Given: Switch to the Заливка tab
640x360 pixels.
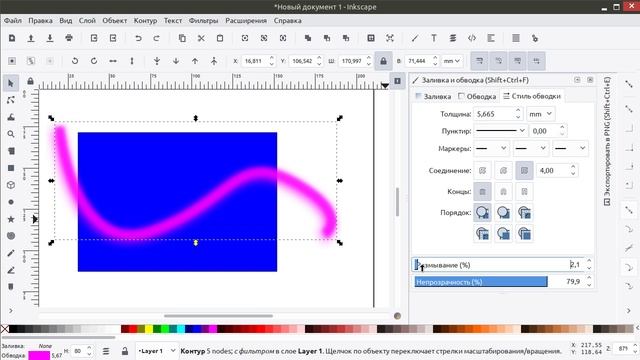Looking at the screenshot, I should pos(433,96).
